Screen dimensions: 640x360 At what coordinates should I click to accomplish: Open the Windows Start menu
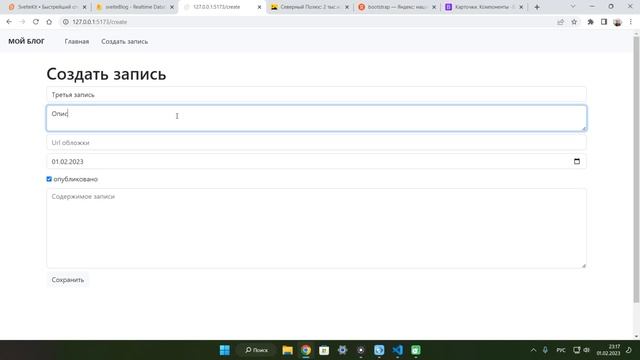click(224, 350)
